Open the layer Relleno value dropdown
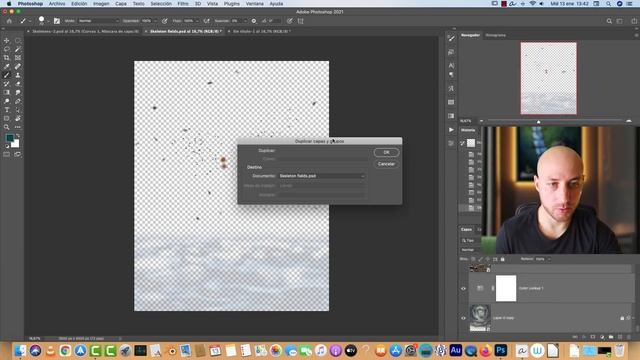Viewport: 640px width, 360px height. pos(549,259)
